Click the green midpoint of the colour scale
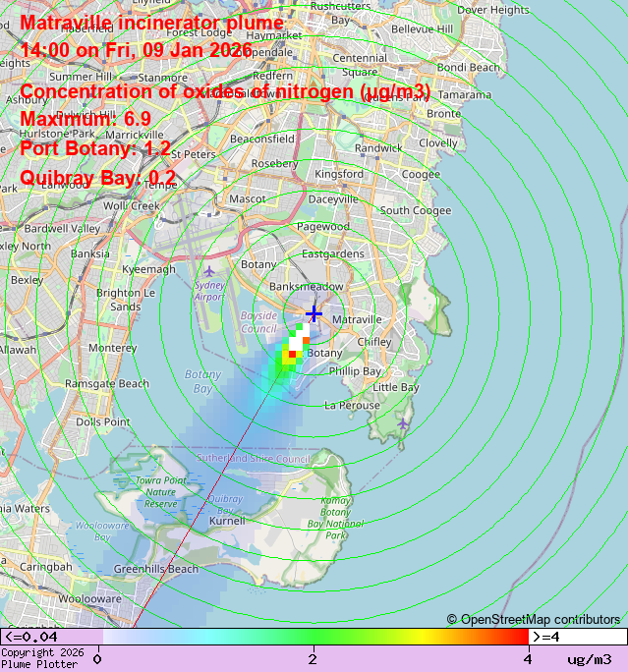The width and height of the screenshot is (628, 672). 314,637
